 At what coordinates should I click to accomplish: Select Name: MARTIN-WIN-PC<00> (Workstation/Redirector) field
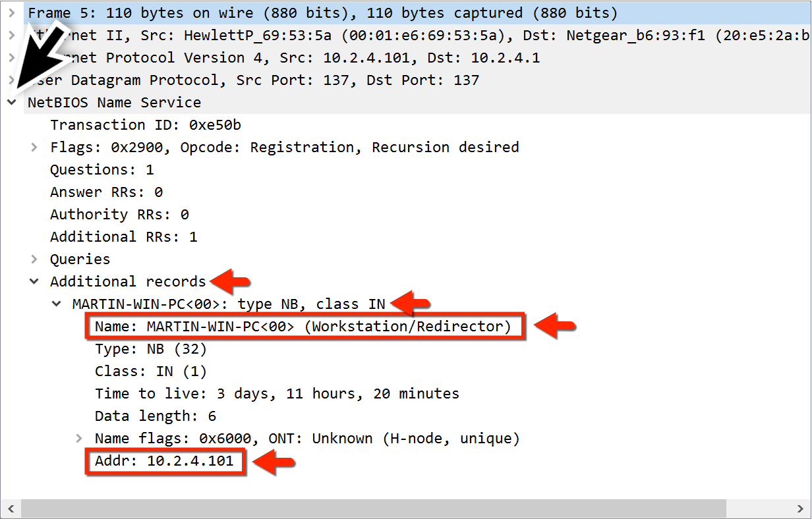pyautogui.click(x=303, y=327)
